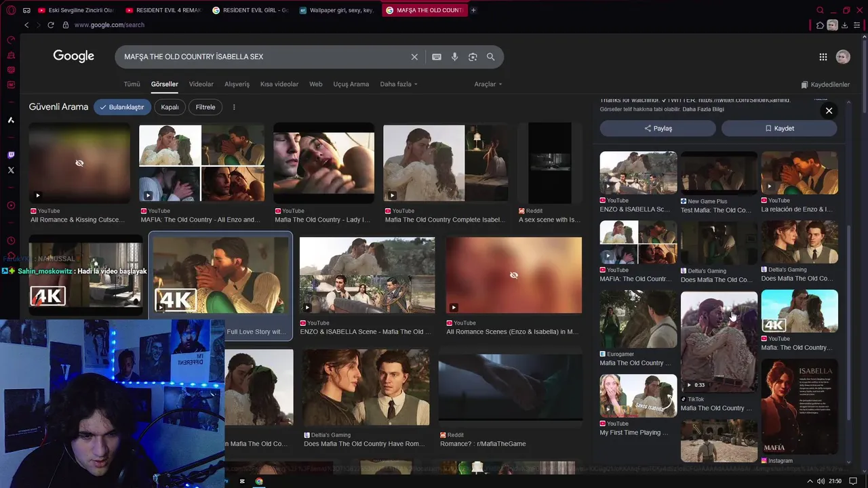Show hidden system tray icons chevron

click(x=809, y=481)
